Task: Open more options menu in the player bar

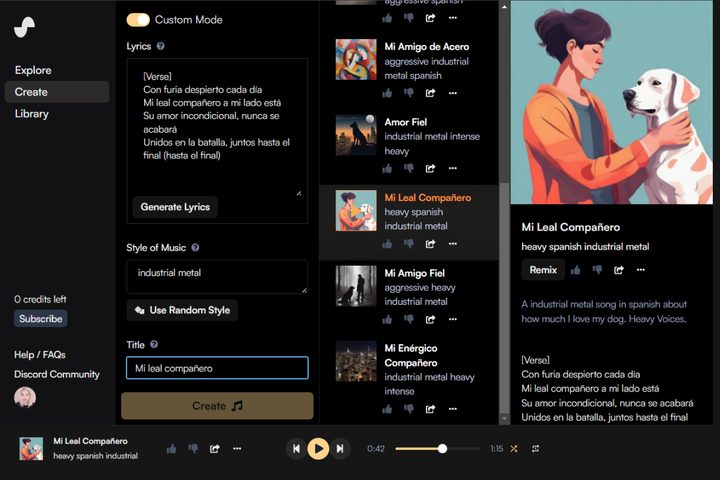Action: pos(237,449)
